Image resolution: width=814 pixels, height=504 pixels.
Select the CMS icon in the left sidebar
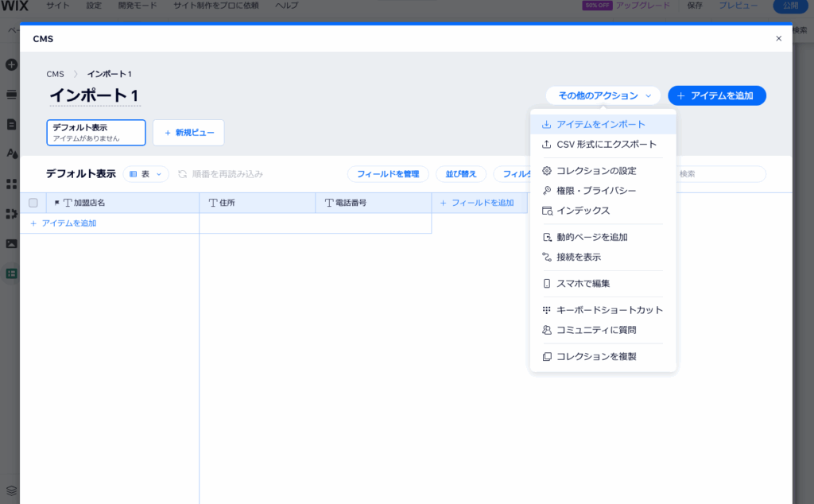click(x=10, y=273)
